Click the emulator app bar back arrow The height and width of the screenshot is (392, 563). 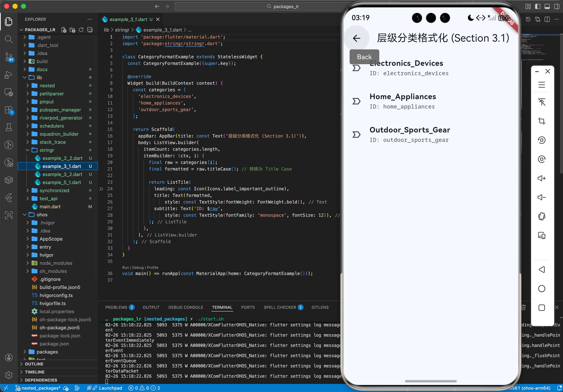(357, 38)
